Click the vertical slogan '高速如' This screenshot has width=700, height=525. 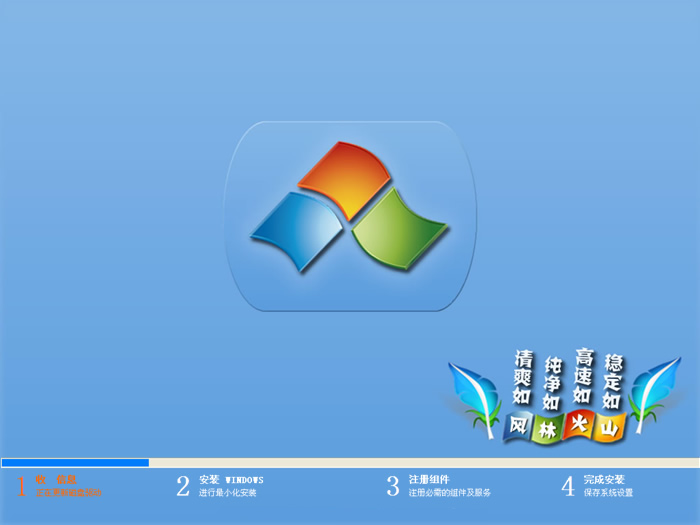[x=583, y=375]
